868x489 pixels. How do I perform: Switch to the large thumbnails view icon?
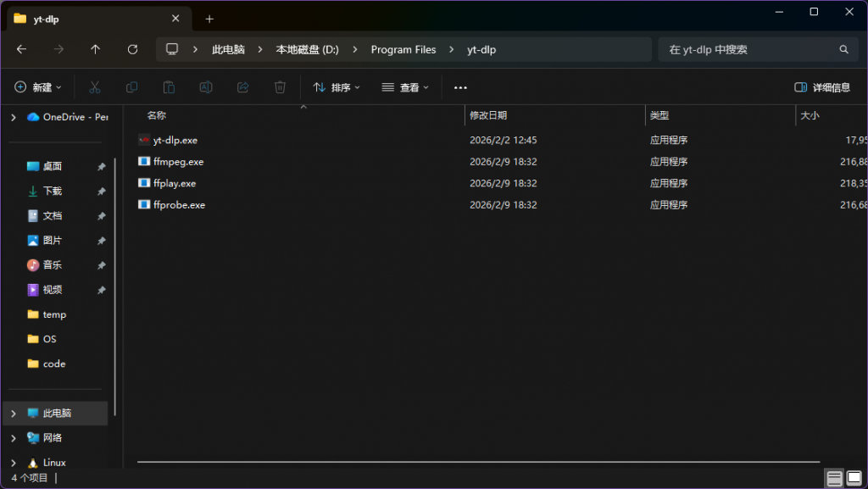(x=853, y=479)
